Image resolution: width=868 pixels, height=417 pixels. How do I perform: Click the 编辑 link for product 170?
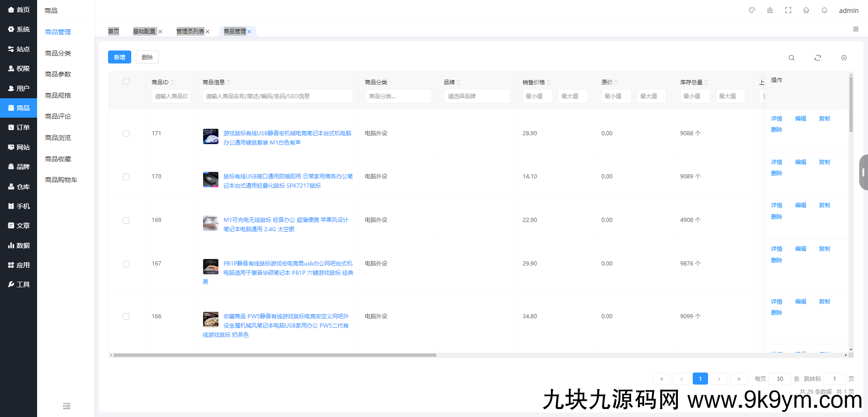click(801, 162)
